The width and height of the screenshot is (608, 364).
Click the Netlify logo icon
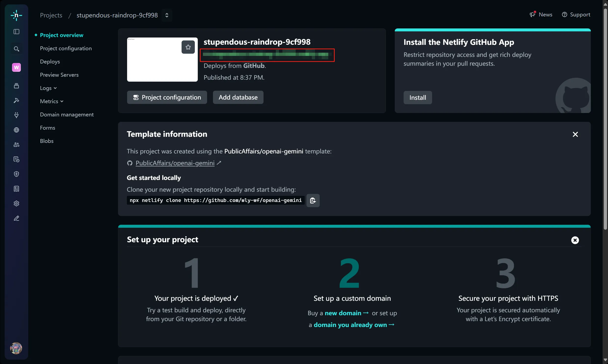[16, 15]
